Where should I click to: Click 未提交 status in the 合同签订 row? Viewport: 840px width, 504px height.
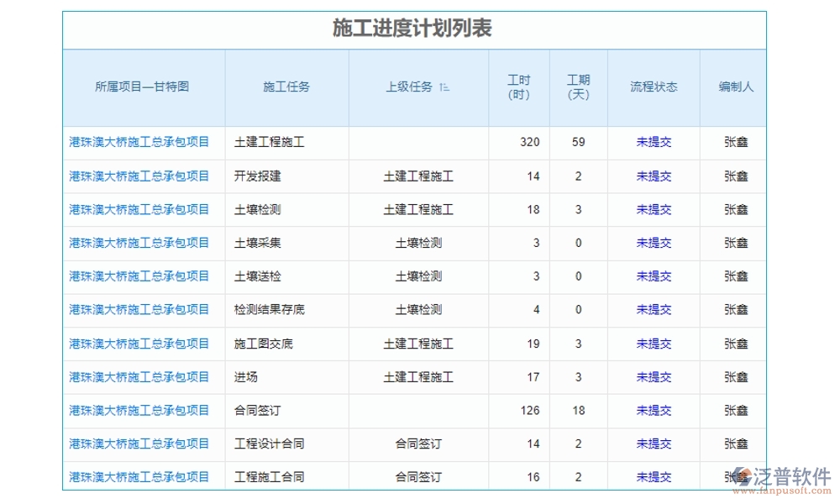(654, 410)
